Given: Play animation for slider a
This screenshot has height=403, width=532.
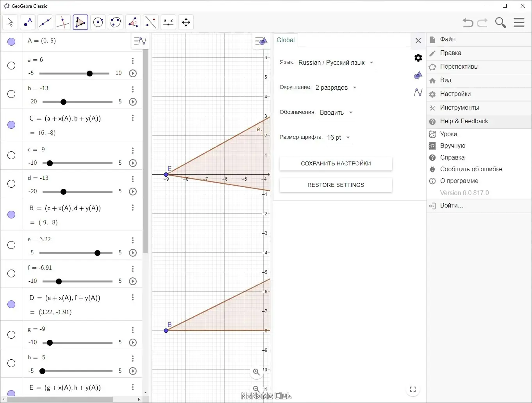Looking at the screenshot, I should click(133, 73).
